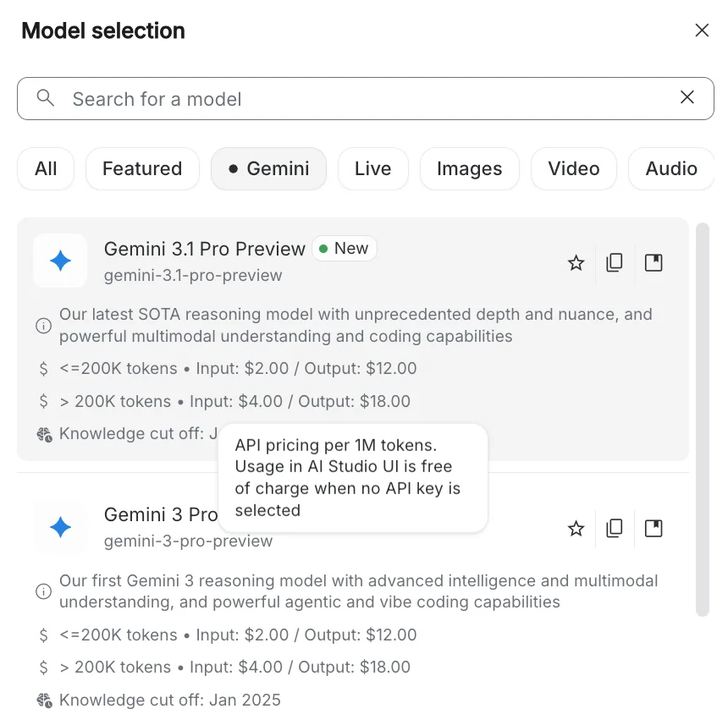Click inside the Search for a model field
Image resolution: width=728 pixels, height=709 pixels.
click(x=254, y=98)
